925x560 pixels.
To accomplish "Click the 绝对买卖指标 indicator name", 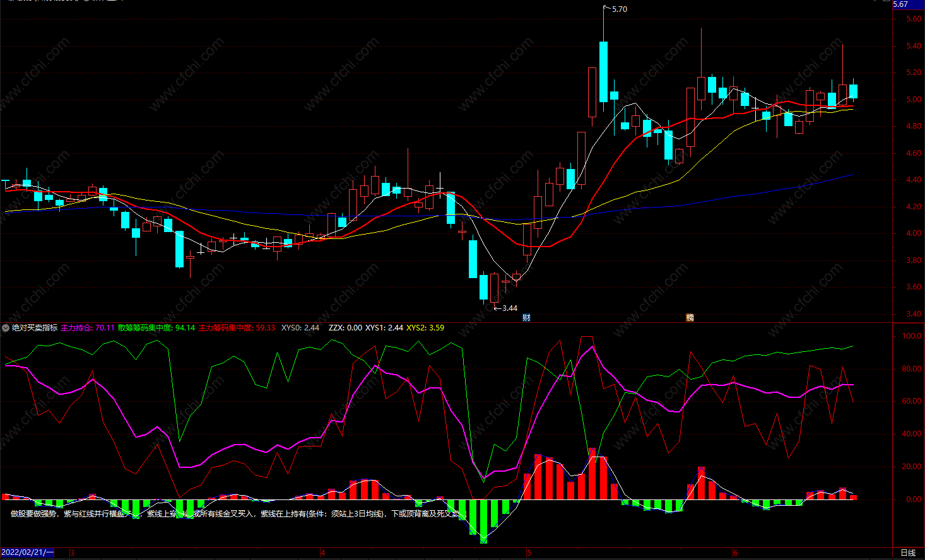I will coord(35,328).
